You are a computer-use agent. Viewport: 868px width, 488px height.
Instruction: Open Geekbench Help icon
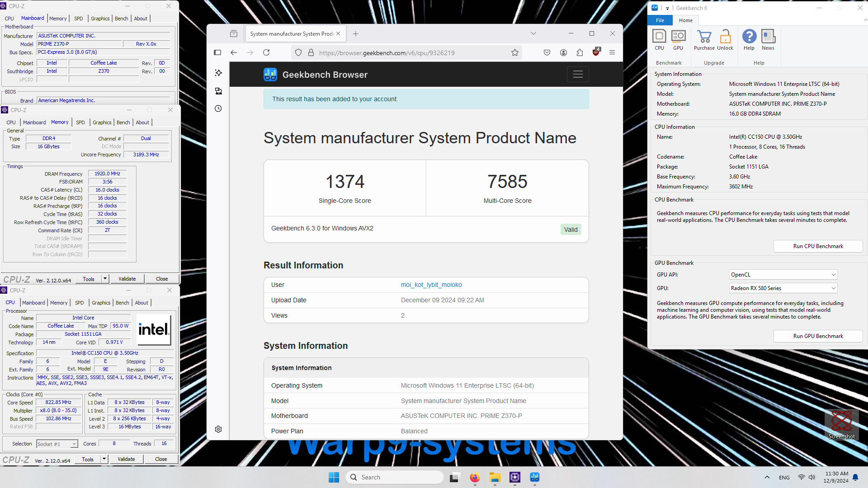click(749, 40)
